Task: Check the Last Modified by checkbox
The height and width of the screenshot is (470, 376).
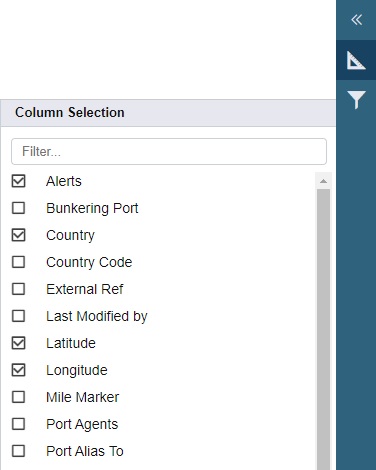Action: [18, 316]
